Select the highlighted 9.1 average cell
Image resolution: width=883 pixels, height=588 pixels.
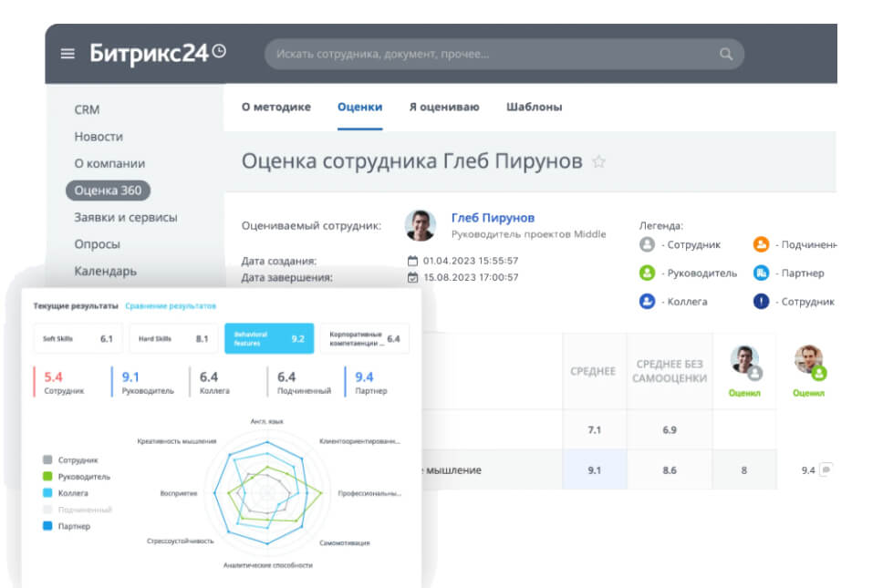pos(595,469)
